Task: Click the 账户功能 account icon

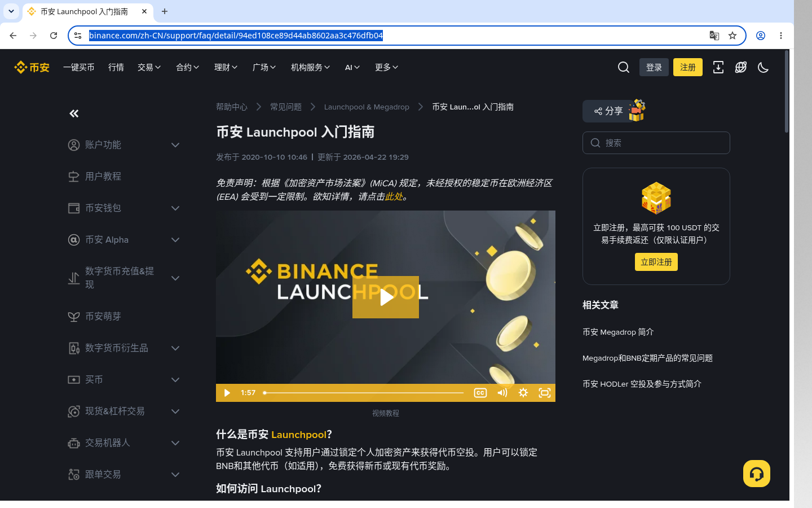Action: click(x=74, y=145)
